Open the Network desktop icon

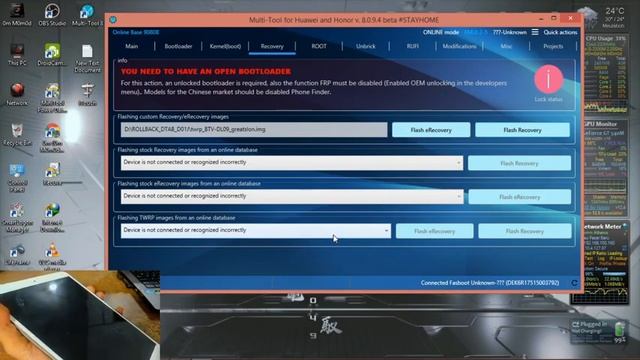pyautogui.click(x=17, y=94)
